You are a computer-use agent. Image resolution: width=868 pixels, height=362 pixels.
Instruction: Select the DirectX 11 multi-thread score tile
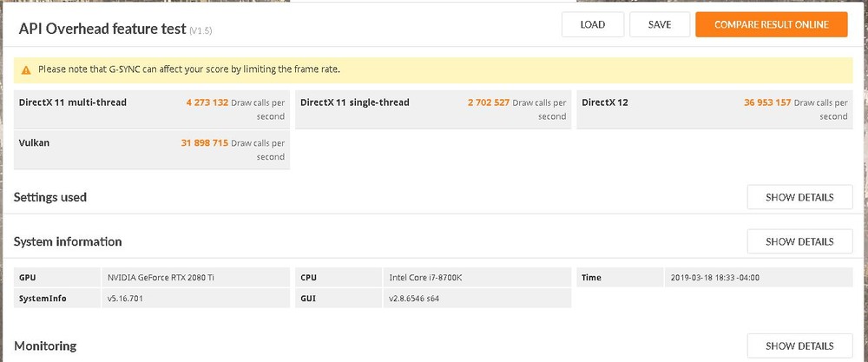click(151, 109)
